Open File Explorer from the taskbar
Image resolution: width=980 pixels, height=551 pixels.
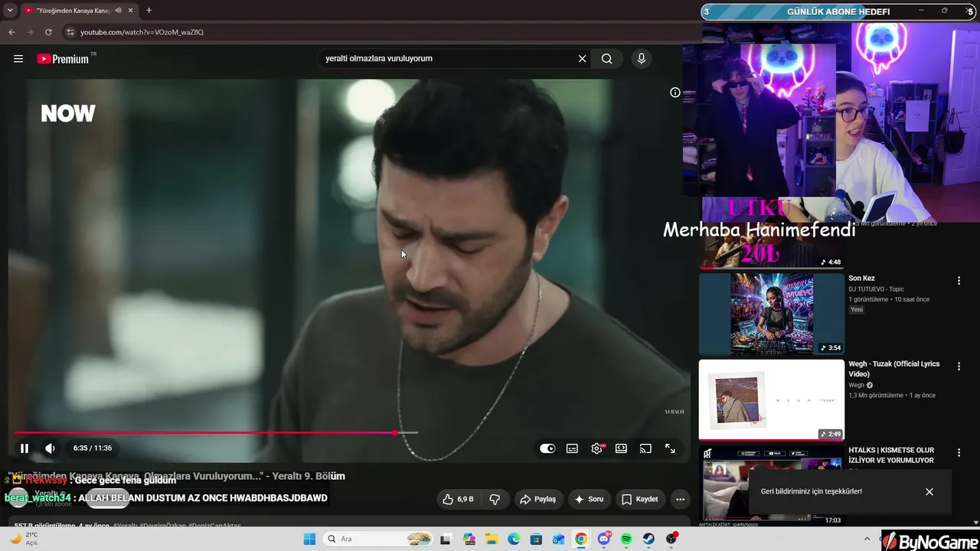[492, 540]
